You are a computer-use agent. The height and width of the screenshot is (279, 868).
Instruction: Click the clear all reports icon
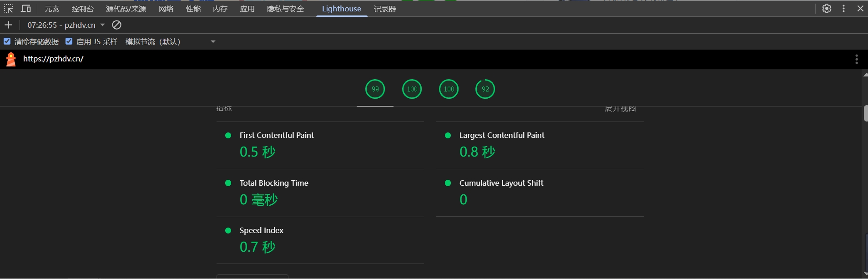coord(117,25)
